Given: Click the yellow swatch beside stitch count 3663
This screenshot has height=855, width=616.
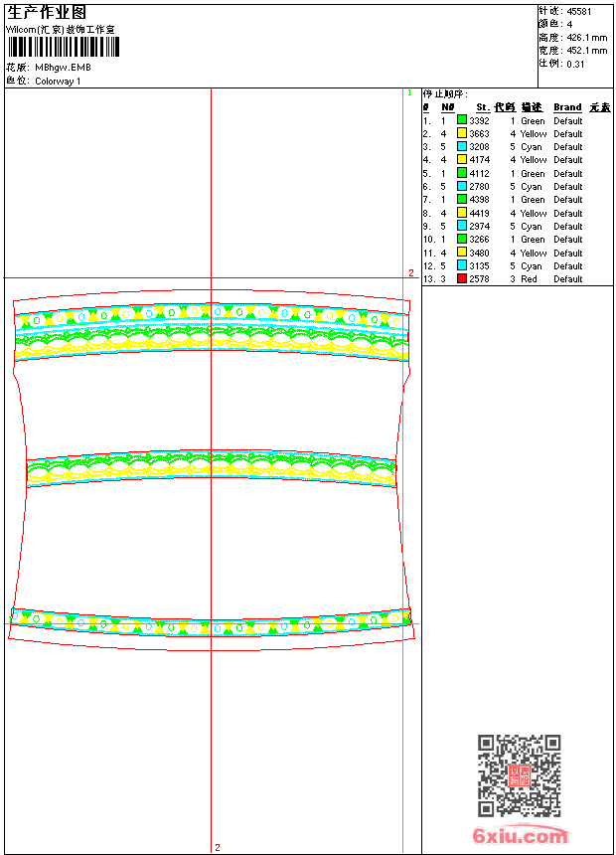Looking at the screenshot, I should 462,133.
